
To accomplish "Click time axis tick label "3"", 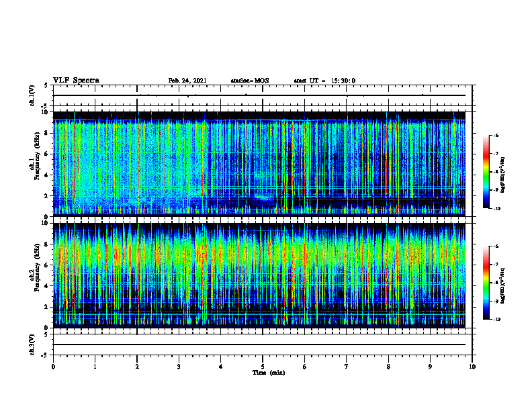I will click(179, 367).
